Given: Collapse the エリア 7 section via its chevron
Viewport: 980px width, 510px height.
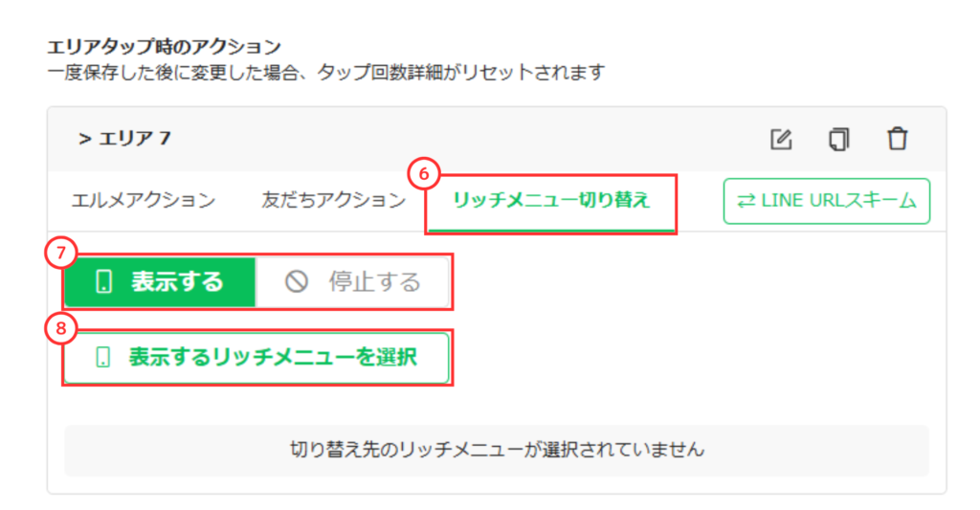Looking at the screenshot, I should (84, 139).
